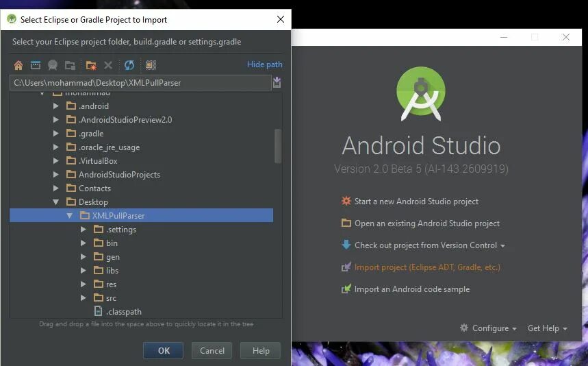Select the star icon for new project
Screen dimensions: 588x366
click(346, 201)
